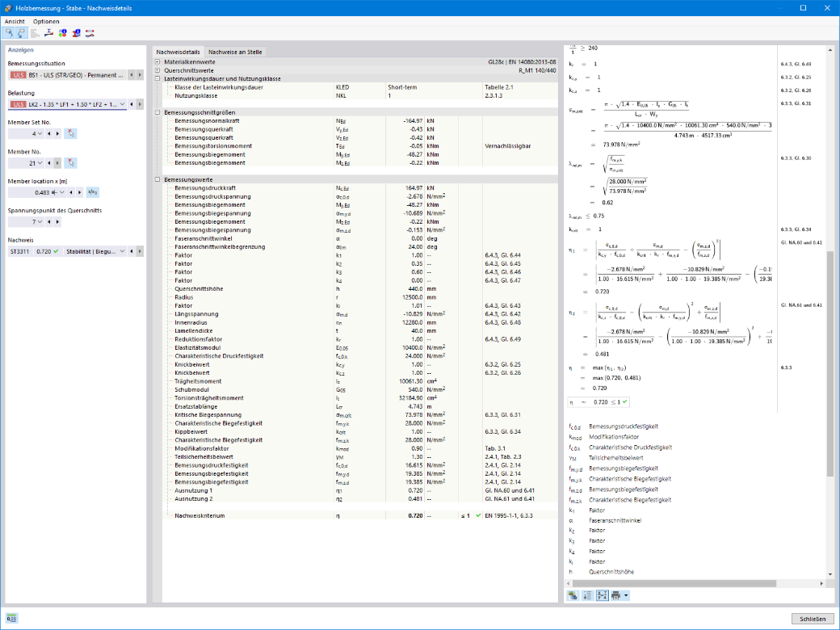The image size is (840, 630).
Task: Step to next Spannungspunkt
Action: [58, 222]
